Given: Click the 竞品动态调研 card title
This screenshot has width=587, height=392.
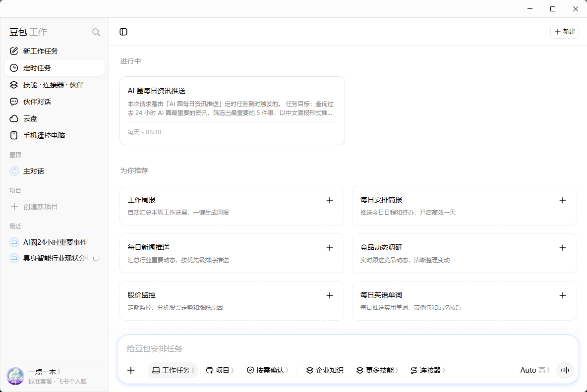Looking at the screenshot, I should tap(381, 247).
